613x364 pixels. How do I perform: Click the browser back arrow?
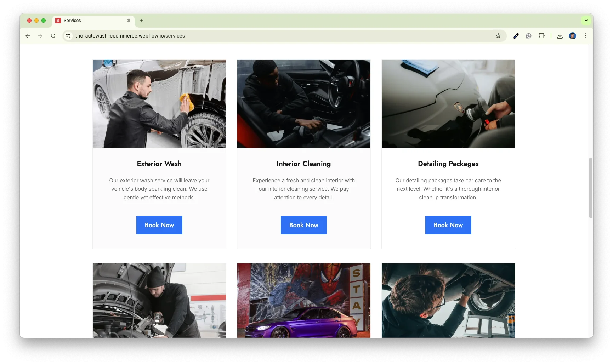click(x=28, y=36)
